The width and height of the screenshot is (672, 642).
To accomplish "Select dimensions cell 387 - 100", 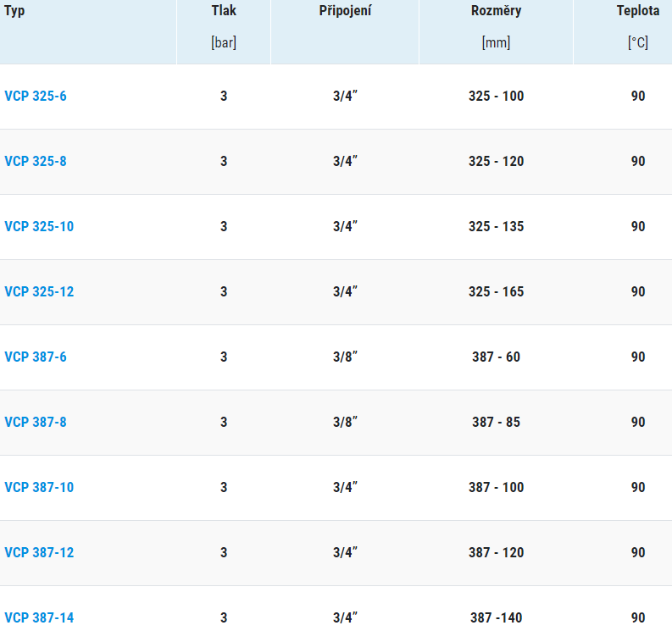I will (497, 487).
